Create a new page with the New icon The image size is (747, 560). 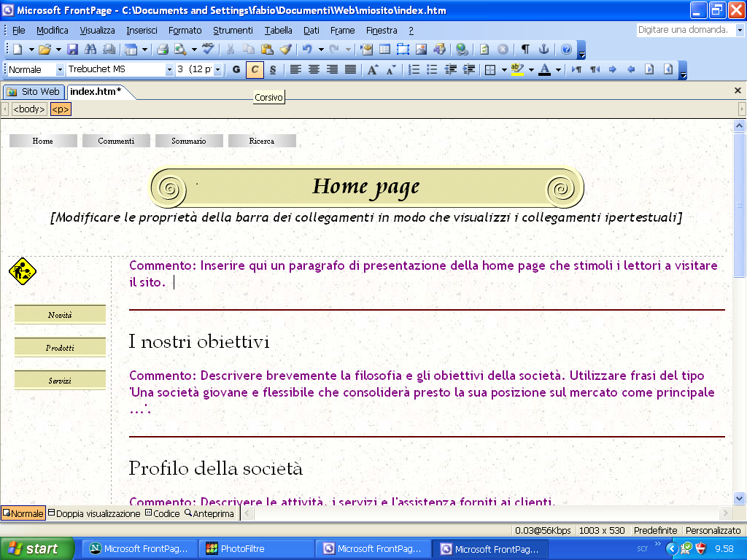[x=18, y=49]
